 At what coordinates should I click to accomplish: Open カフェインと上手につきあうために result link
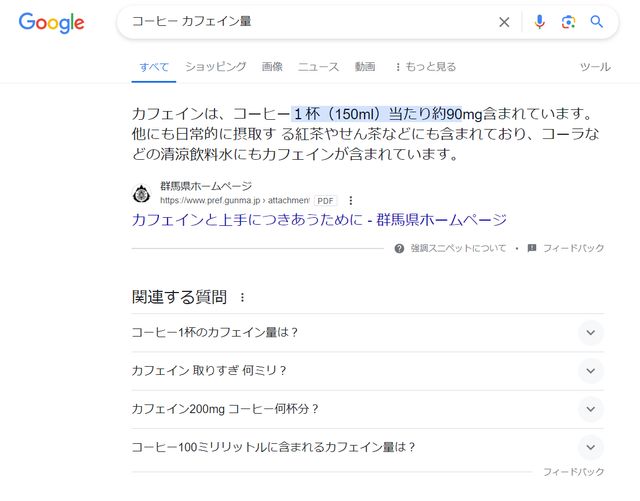coord(319,220)
